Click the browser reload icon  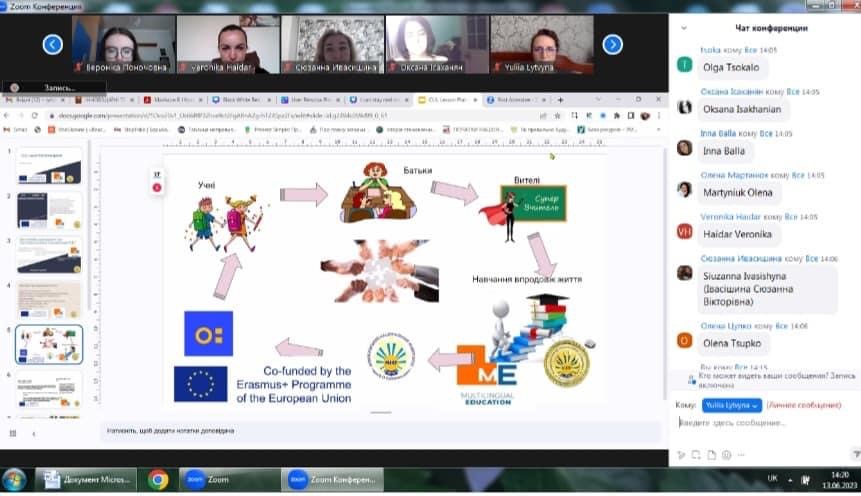pos(35,116)
